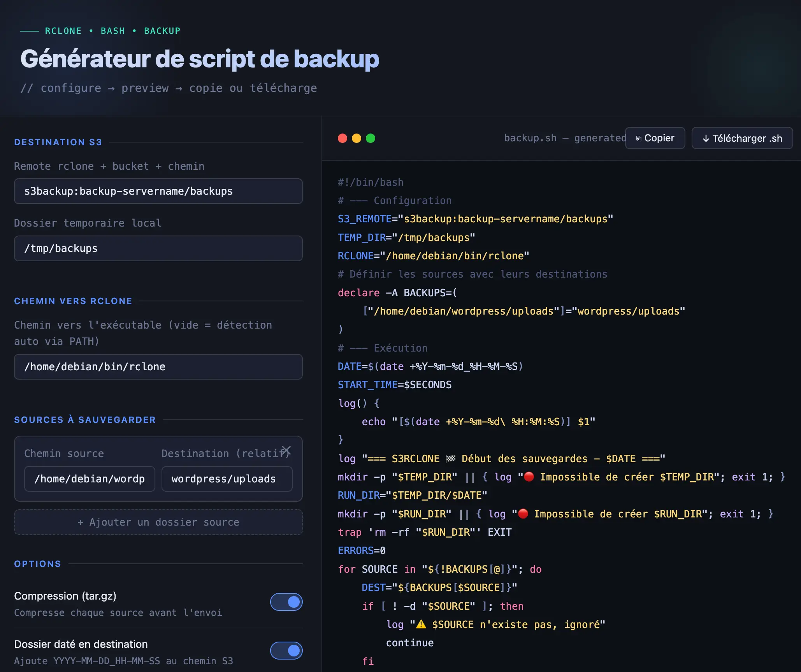Click the CHEMIN VERS RCLONE section header
801x672 pixels.
[73, 301]
